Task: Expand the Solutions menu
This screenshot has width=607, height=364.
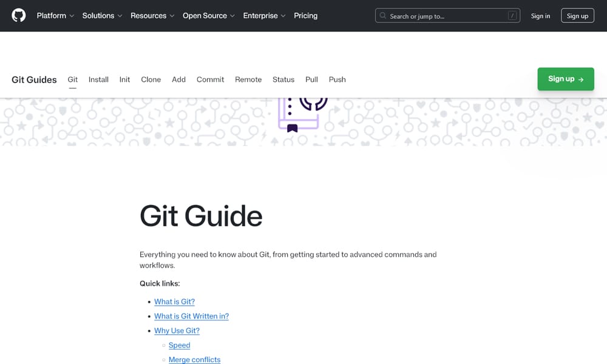Action: tap(102, 16)
